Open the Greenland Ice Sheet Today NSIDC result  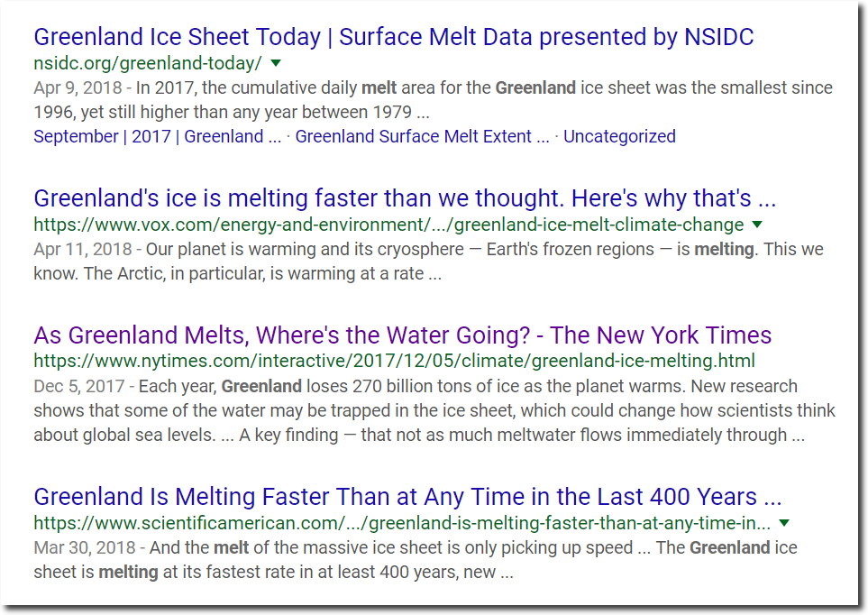(394, 37)
